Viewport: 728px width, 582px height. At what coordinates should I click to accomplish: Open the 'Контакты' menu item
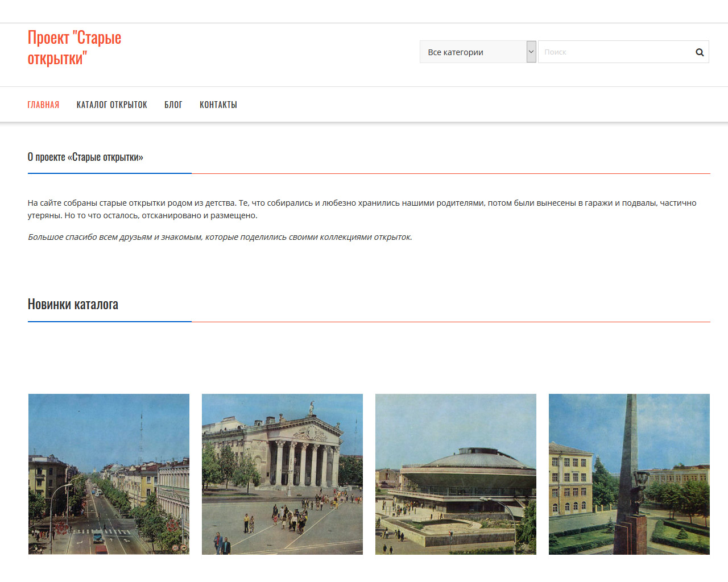click(218, 105)
